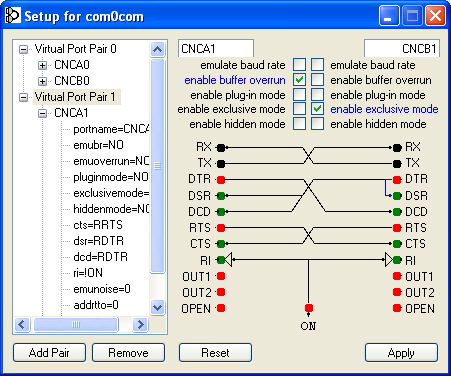The width and height of the screenshot is (451, 376).
Task: Click the right OUT2 red pin
Action: click(397, 292)
